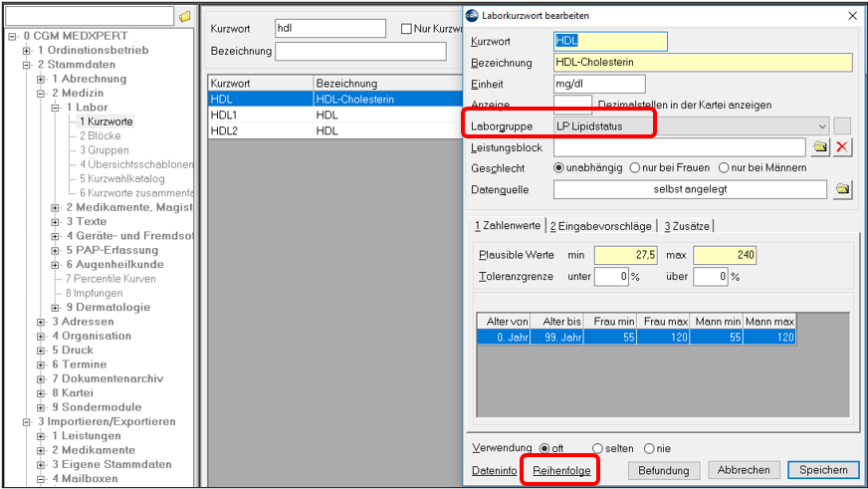Expand the 1 Abrechnung tree node

(41, 80)
